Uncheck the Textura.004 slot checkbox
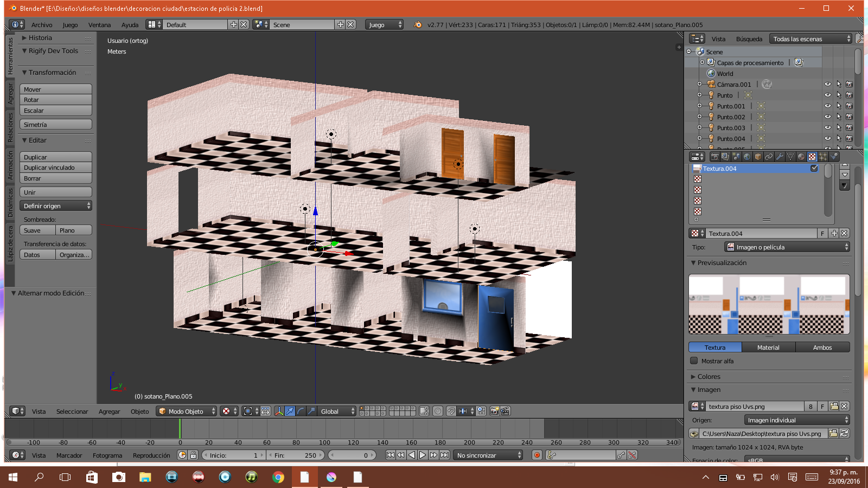Viewport: 868px width, 488px height. tap(814, 169)
